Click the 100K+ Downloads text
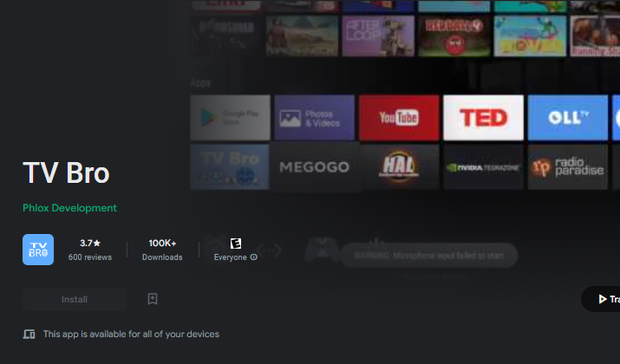 [x=162, y=250]
